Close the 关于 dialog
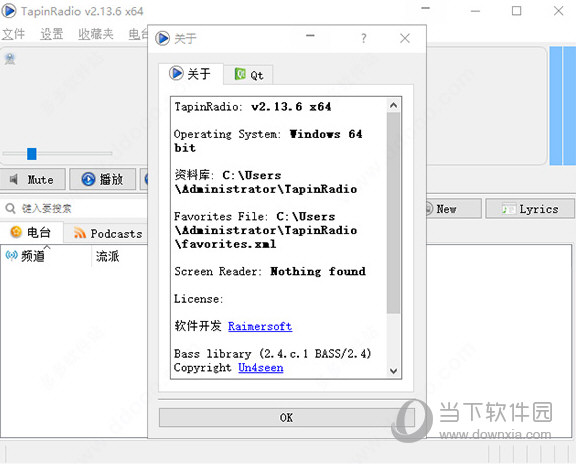The height and width of the screenshot is (464, 576). [x=405, y=38]
